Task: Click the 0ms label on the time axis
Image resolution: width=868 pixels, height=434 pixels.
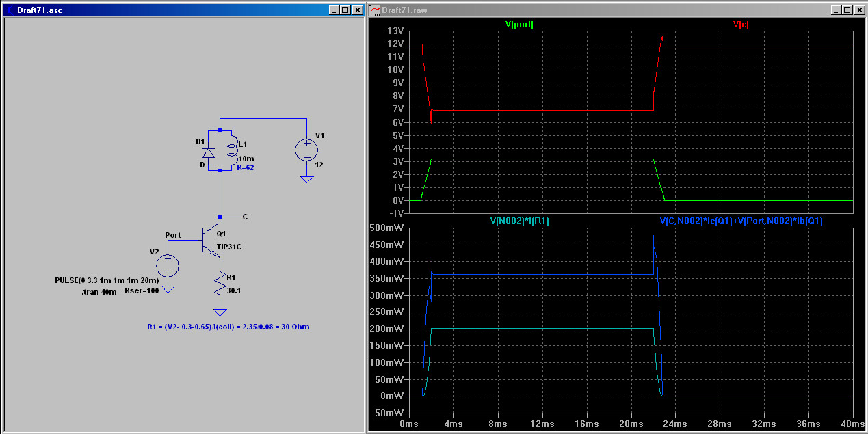Action: (x=409, y=424)
